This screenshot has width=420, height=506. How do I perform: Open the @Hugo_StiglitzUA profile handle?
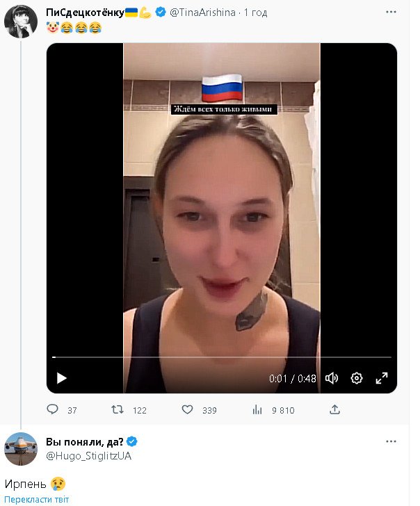coord(88,456)
